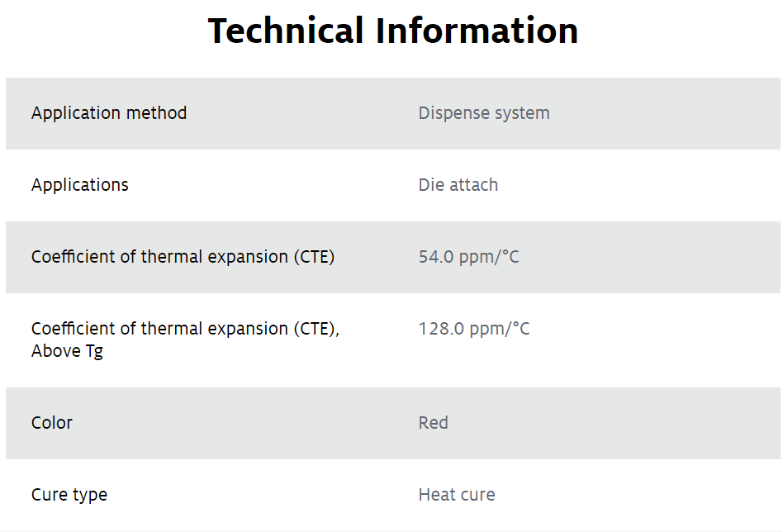This screenshot has width=783, height=532.
Task: Click the Red color value
Action: [433, 423]
